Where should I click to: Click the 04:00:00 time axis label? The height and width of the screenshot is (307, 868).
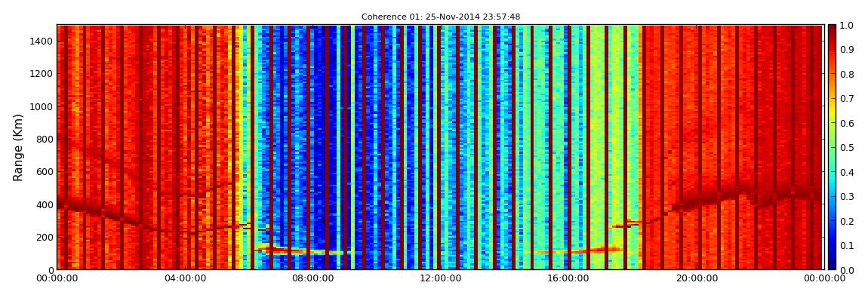click(185, 278)
